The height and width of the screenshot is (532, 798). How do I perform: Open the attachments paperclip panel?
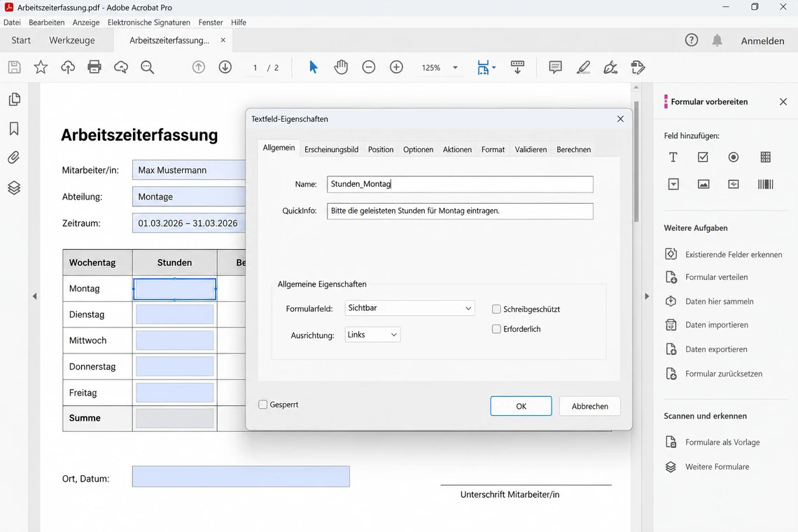(14, 157)
